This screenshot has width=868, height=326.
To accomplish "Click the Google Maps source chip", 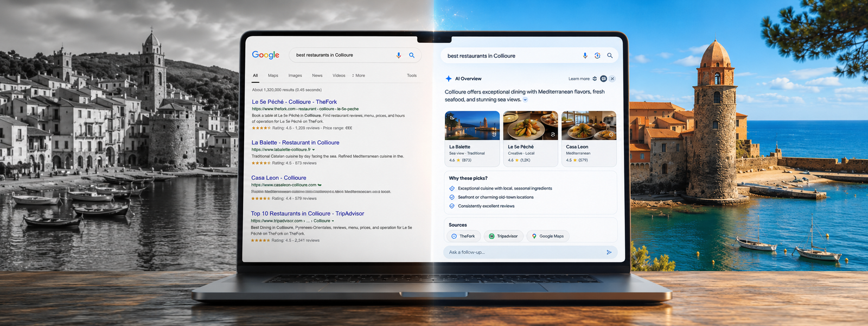I will point(548,236).
